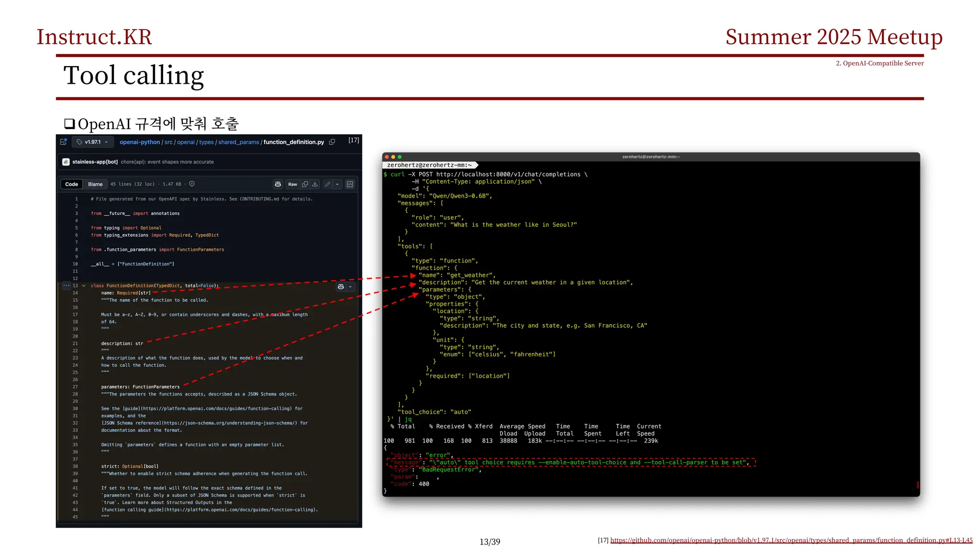Click '"tool_choice": "auto"' in terminal
980x551 pixels.
pos(434,412)
